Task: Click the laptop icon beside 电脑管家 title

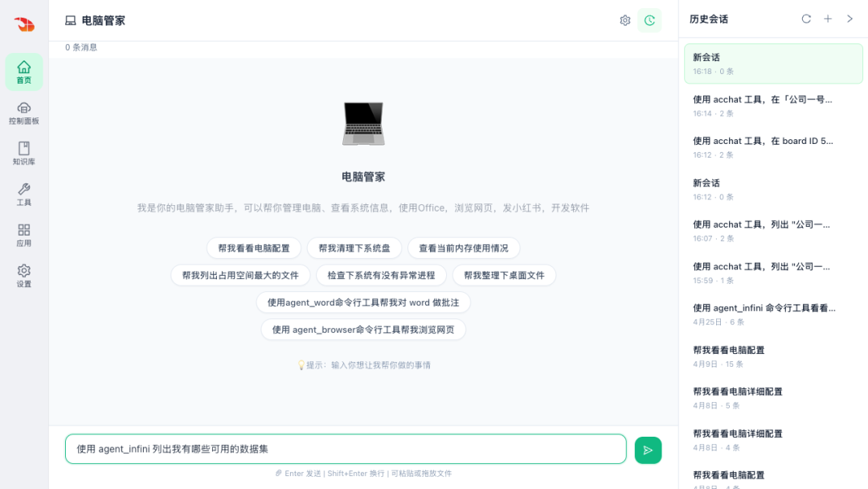Action: point(70,20)
